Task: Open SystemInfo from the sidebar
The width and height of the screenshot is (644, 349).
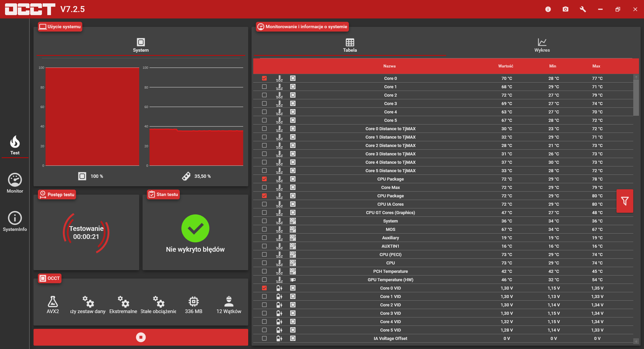Action: [x=15, y=221]
